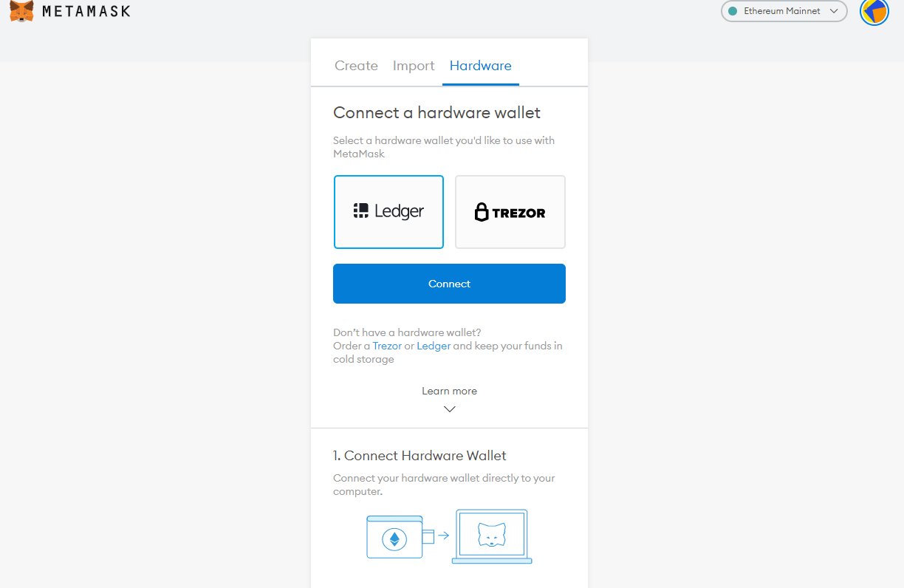Click the fox laptop illustration icon
904x588 pixels.
click(x=492, y=537)
